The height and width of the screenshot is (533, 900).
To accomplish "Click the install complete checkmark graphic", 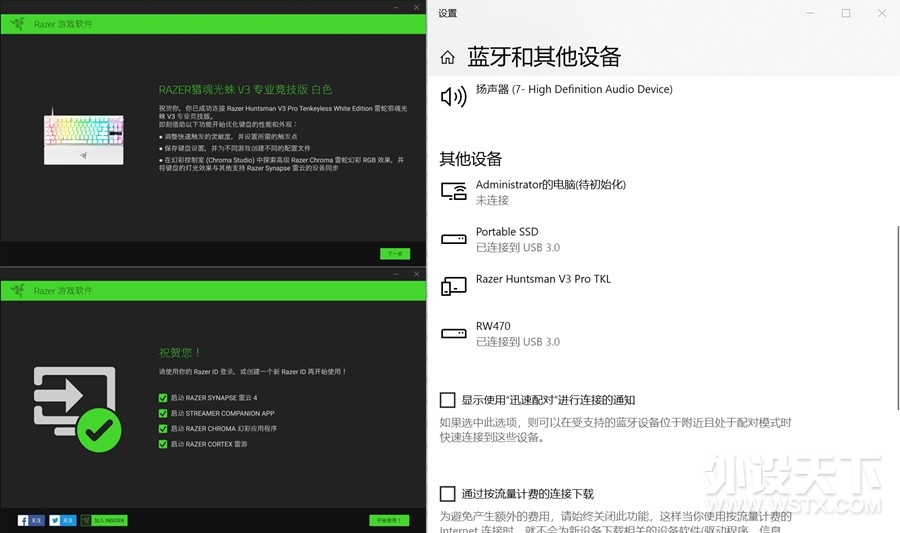I will [x=77, y=409].
